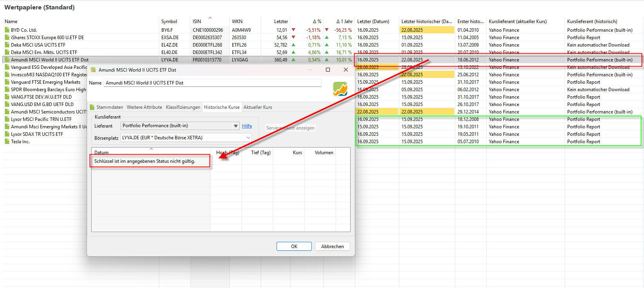Click the Vanguard ESG Developed Asia Pacific icon
This screenshot has height=288, width=644.
pyautogui.click(x=7, y=67)
